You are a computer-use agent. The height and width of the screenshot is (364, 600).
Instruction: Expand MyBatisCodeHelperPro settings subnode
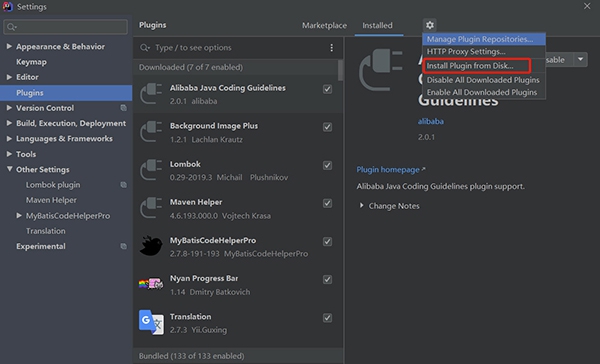pyautogui.click(x=19, y=215)
